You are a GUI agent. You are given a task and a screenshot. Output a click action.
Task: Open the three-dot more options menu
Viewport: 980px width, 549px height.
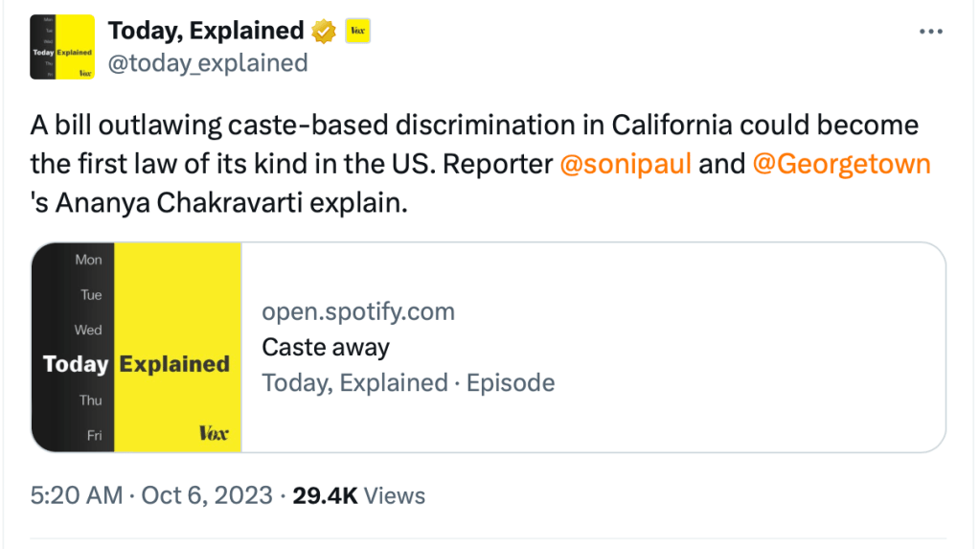pos(930,32)
